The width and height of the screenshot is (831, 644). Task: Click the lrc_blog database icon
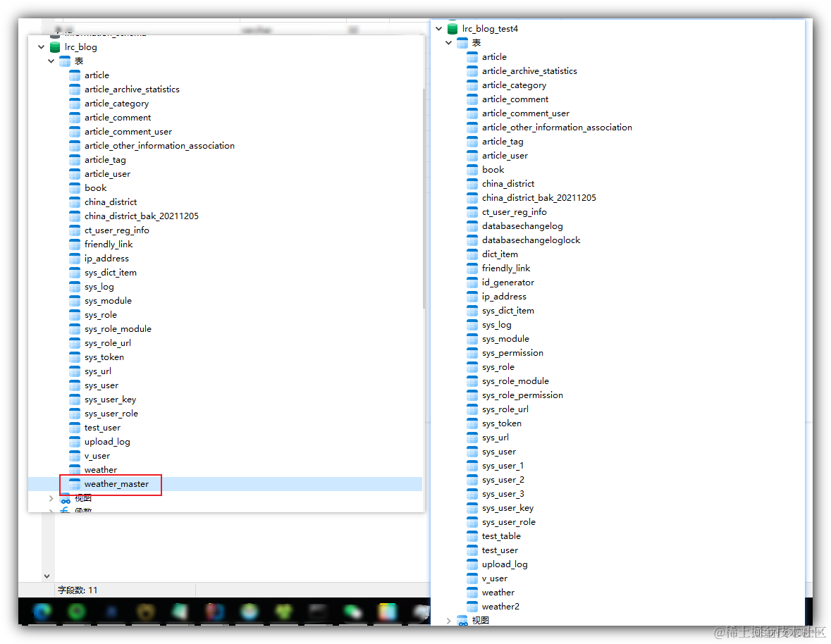click(x=55, y=47)
